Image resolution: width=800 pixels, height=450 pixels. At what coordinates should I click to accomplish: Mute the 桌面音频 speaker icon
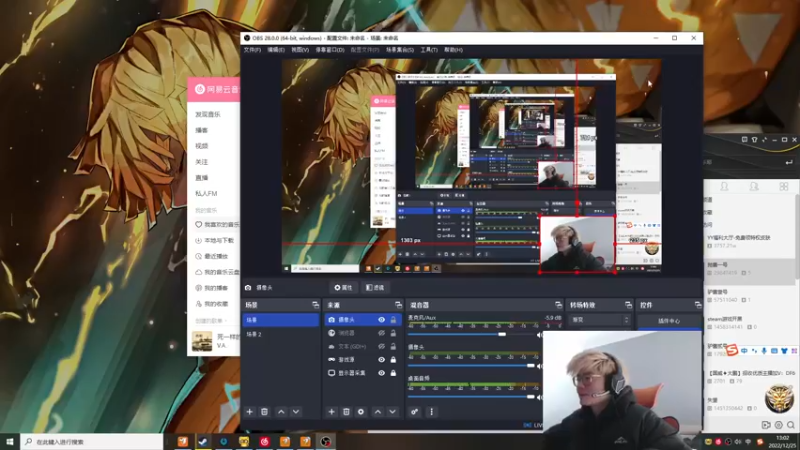point(539,397)
